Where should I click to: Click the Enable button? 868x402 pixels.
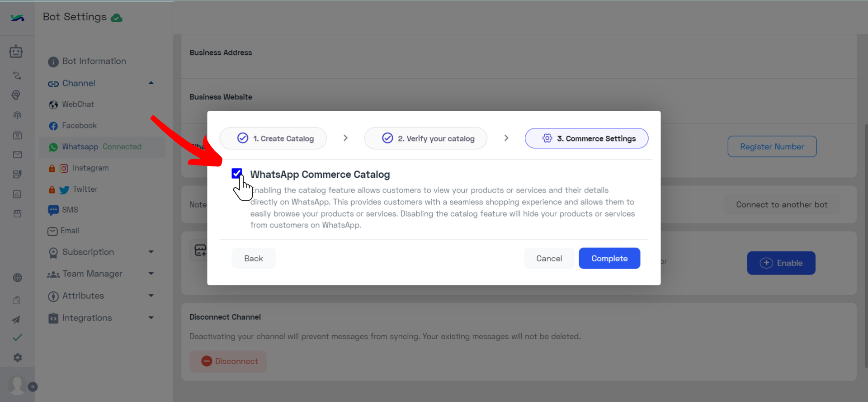coord(781,263)
